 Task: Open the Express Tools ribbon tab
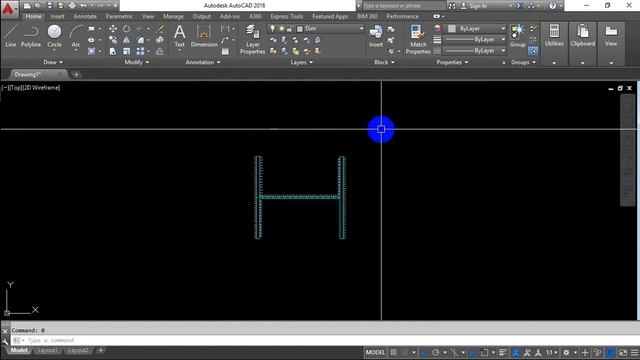coord(287,16)
